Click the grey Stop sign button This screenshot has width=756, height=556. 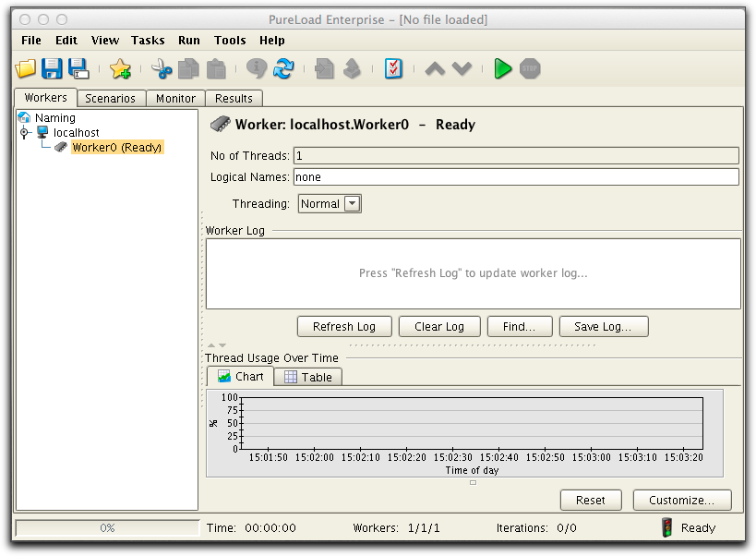point(530,68)
